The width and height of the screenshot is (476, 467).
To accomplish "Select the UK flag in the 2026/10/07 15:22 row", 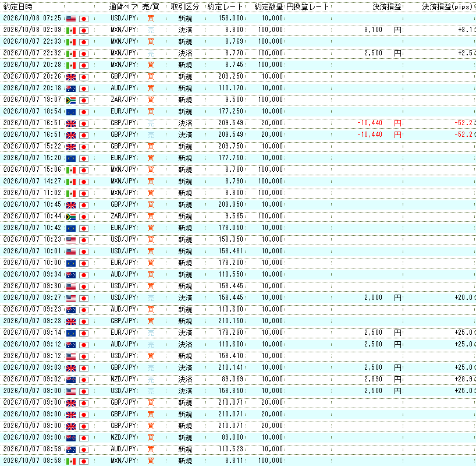I will [71, 147].
